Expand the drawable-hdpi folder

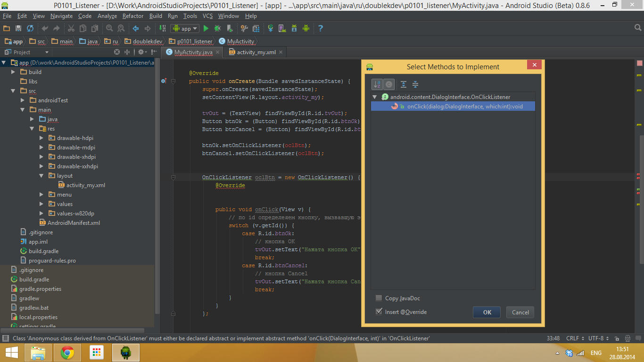coord(41,138)
